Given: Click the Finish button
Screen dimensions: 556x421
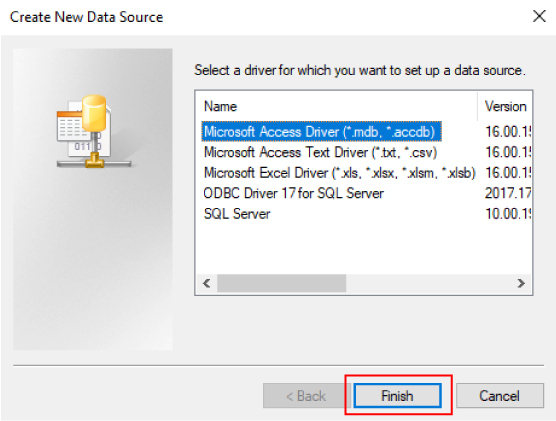Looking at the screenshot, I should (397, 395).
